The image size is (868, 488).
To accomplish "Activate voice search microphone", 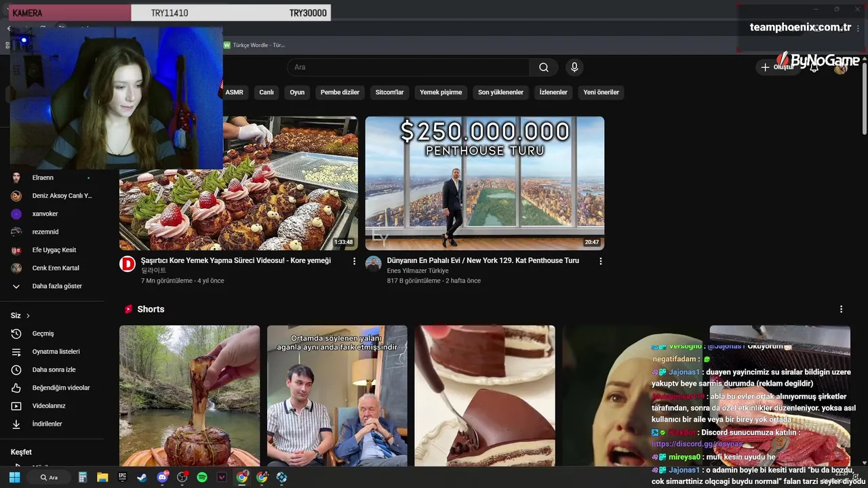I will coord(574,67).
